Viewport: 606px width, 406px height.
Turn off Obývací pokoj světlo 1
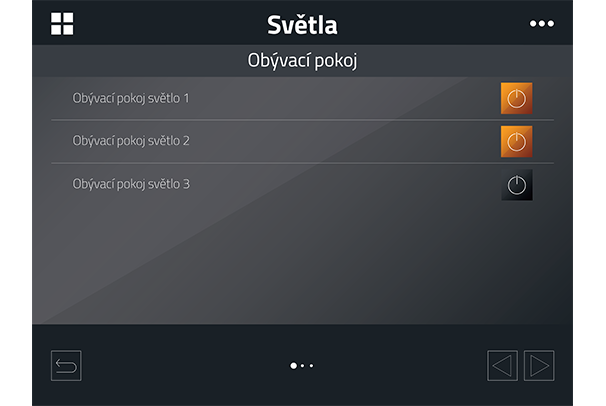(516, 99)
